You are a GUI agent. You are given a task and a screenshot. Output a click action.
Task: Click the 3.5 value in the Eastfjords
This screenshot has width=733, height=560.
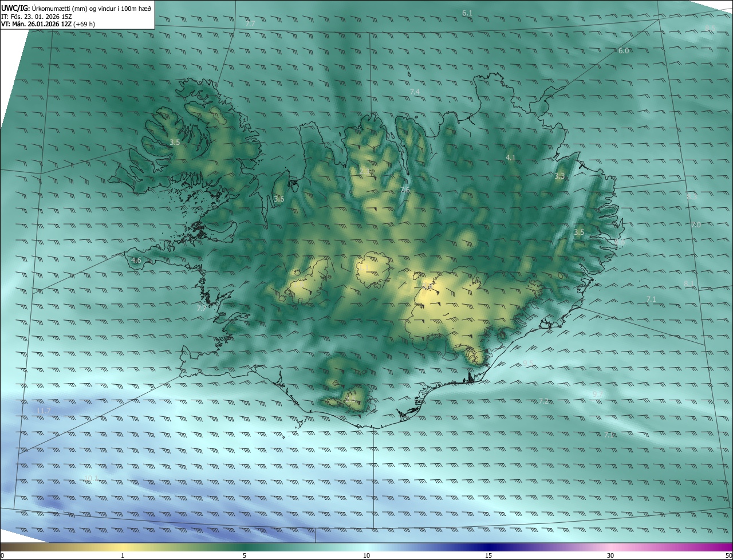coord(579,232)
